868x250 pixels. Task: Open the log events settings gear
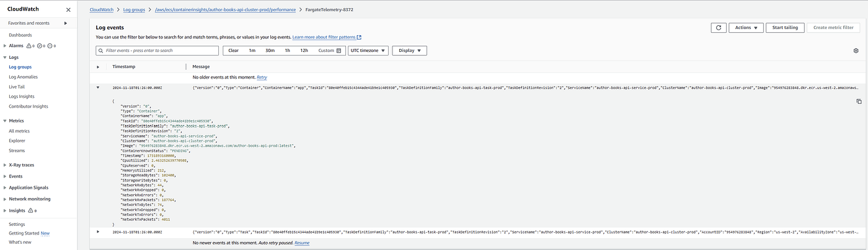[x=856, y=51]
